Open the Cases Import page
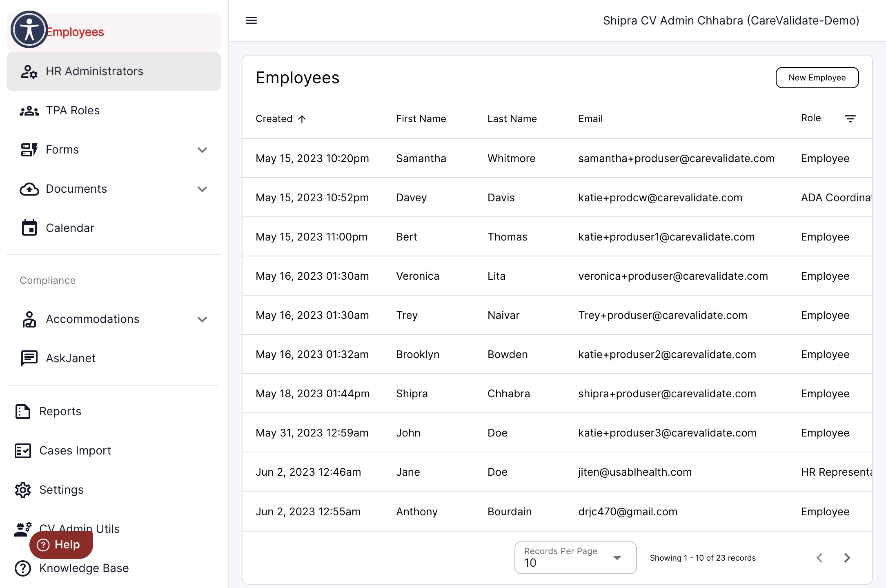886x588 pixels. 75,451
